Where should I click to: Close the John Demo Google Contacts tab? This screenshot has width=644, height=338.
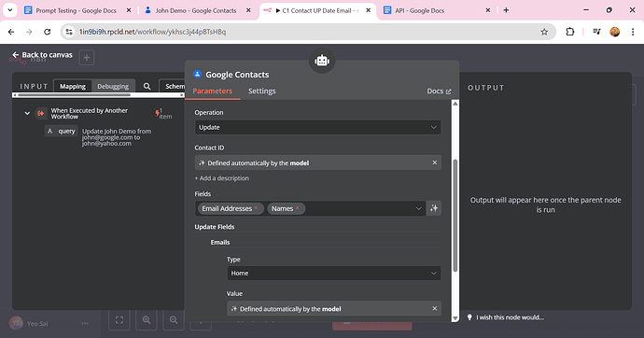[x=248, y=10]
